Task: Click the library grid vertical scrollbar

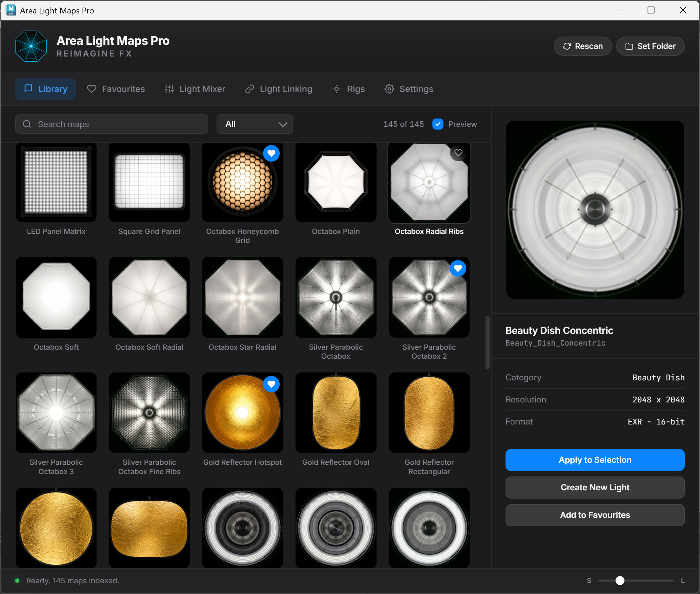Action: pyautogui.click(x=488, y=342)
